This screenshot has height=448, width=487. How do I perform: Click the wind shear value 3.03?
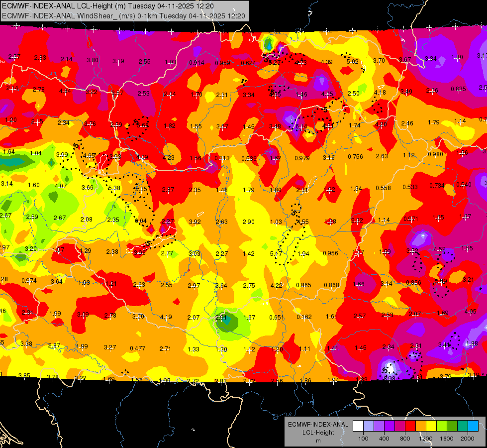click(x=195, y=254)
